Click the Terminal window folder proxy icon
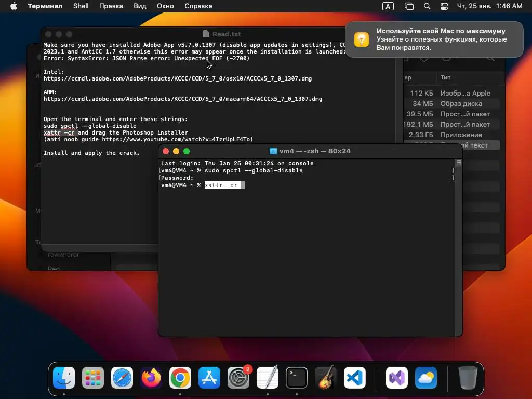Screen dimensions: 532x399 click(x=273, y=151)
